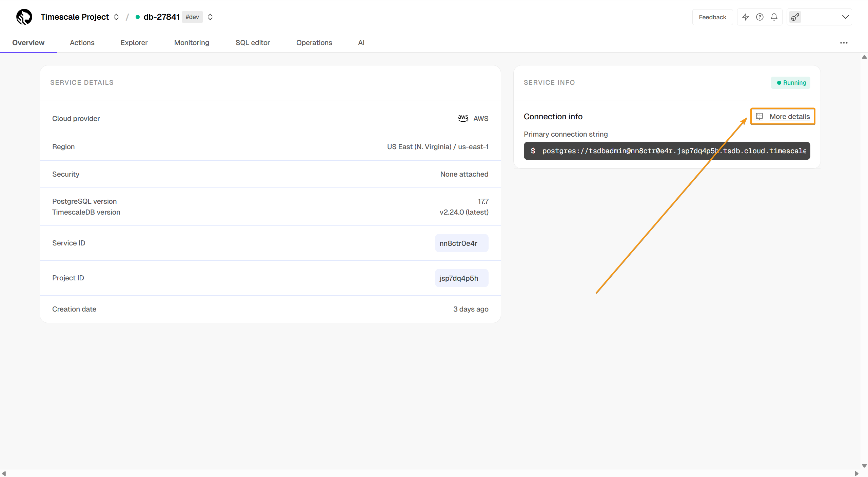The height and width of the screenshot is (477, 868).
Task: Open the More details link
Action: (x=789, y=117)
